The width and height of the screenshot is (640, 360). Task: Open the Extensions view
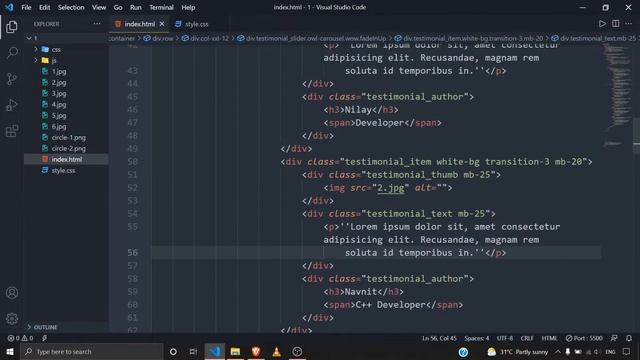point(12,131)
